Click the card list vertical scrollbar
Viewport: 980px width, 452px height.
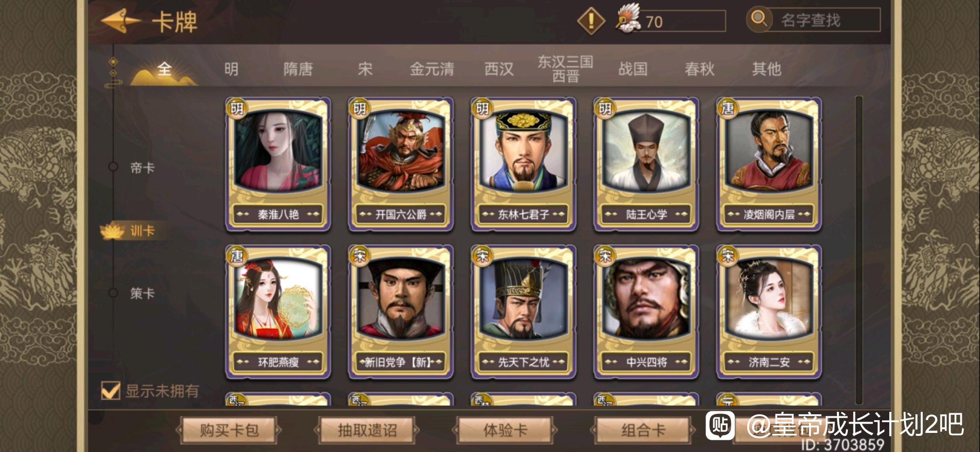(858, 250)
